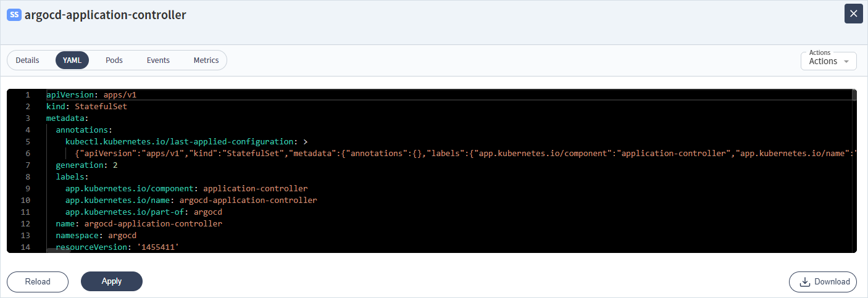The image size is (868, 298).
Task: Click the Reload button
Action: [x=38, y=281]
